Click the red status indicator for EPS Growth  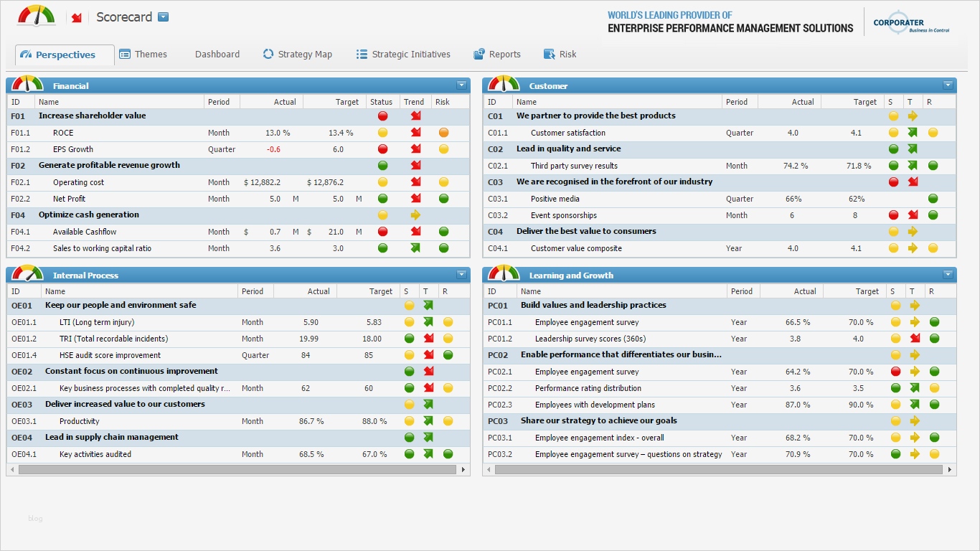coord(382,149)
